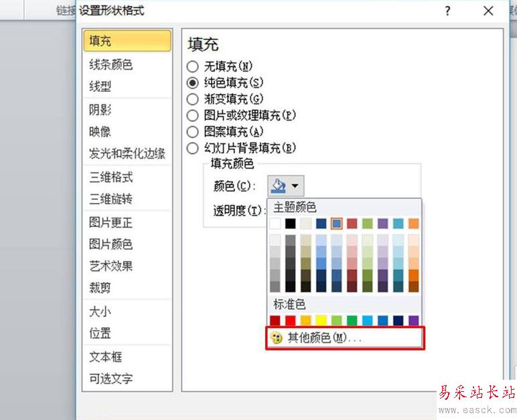The height and width of the screenshot is (420, 517).
Task: Pick the blue standard color swatch
Action: (383, 320)
